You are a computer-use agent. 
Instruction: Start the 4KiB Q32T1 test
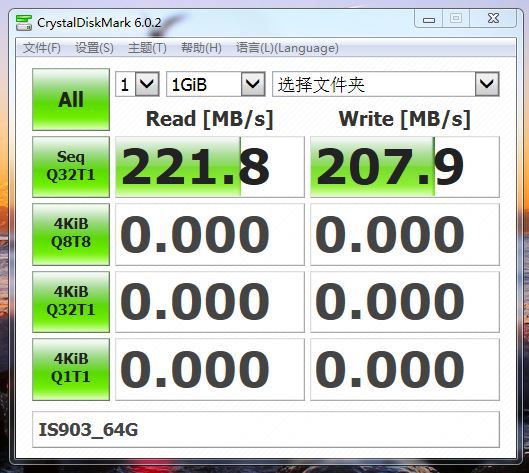coord(71,302)
